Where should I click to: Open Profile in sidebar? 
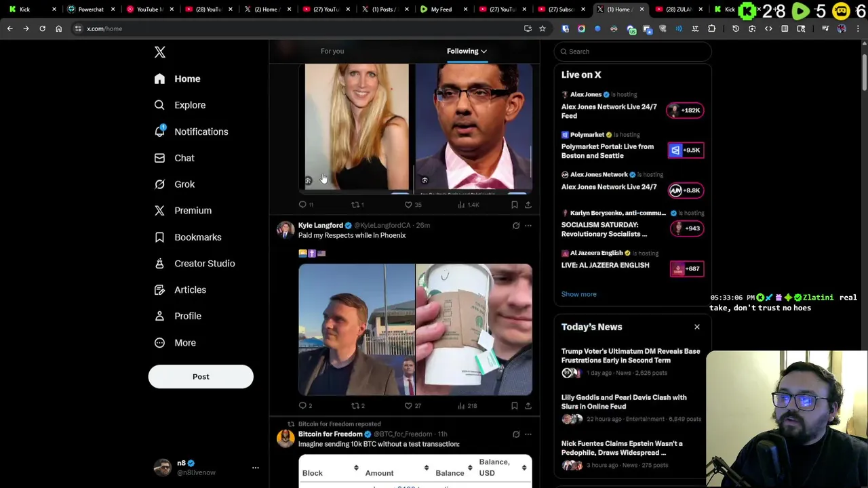(178, 316)
